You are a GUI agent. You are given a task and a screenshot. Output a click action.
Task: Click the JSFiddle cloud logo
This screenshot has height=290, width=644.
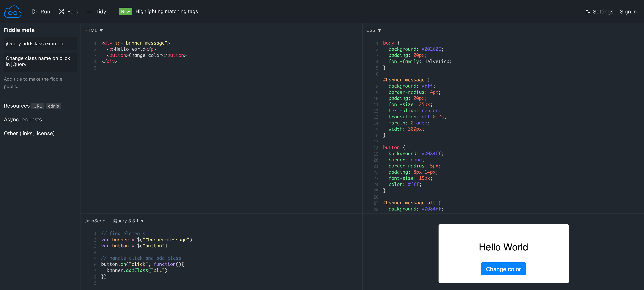pos(12,11)
